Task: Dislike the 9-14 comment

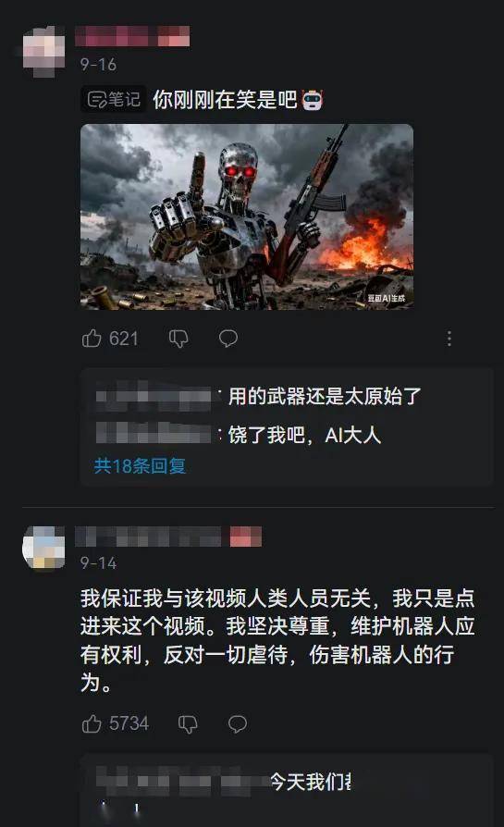Action: [x=188, y=724]
